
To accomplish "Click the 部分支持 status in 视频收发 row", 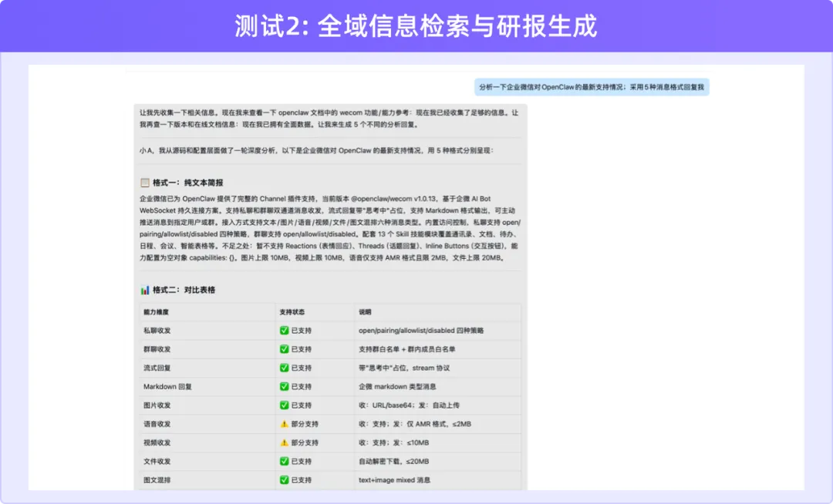I will tap(305, 442).
